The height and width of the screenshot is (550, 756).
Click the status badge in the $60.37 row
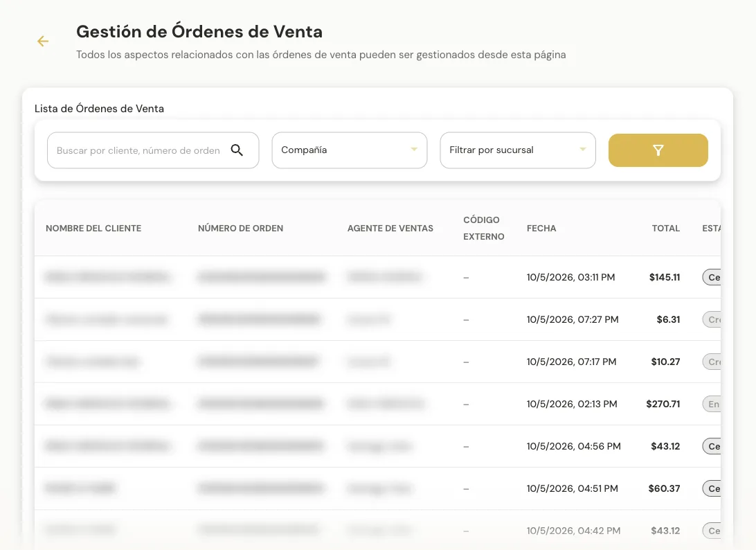(712, 489)
